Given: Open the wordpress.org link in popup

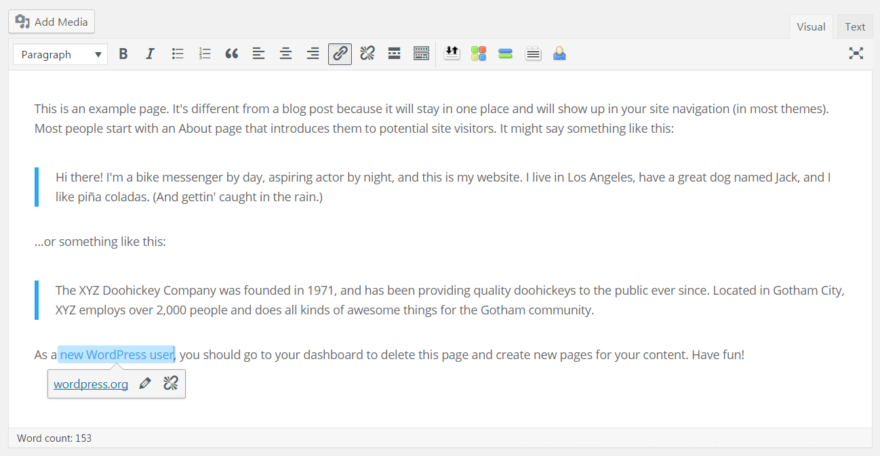Looking at the screenshot, I should point(91,384).
